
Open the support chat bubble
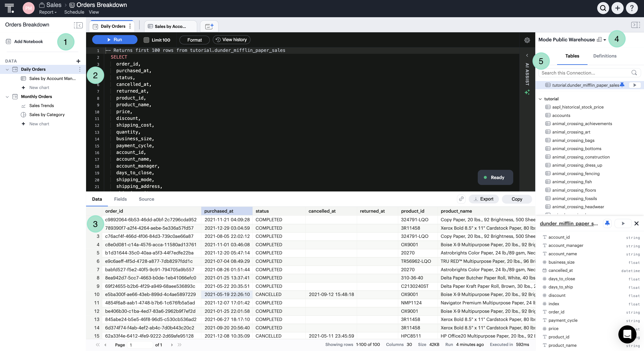pos(627,334)
